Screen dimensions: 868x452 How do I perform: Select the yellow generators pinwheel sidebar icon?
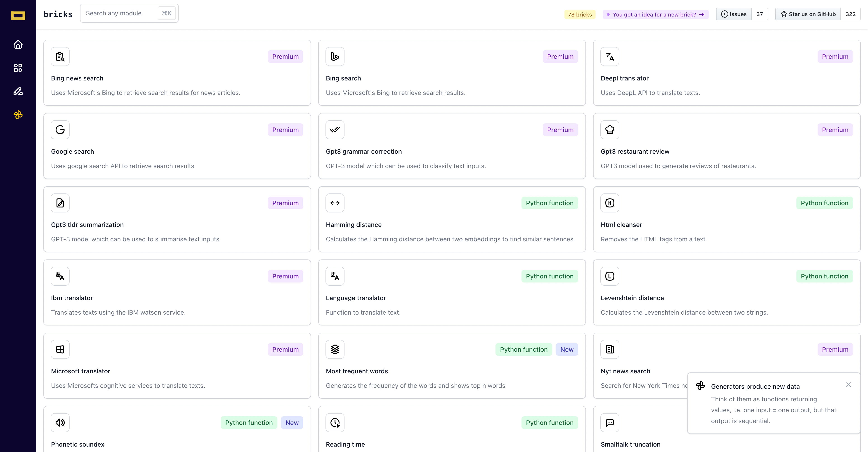click(x=18, y=115)
